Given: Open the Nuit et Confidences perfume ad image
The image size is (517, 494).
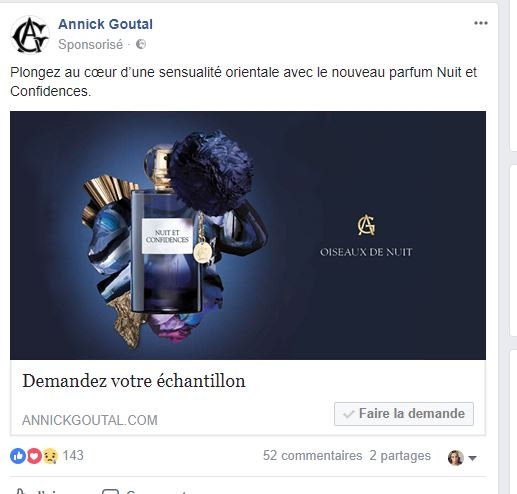Looking at the screenshot, I should [248, 235].
